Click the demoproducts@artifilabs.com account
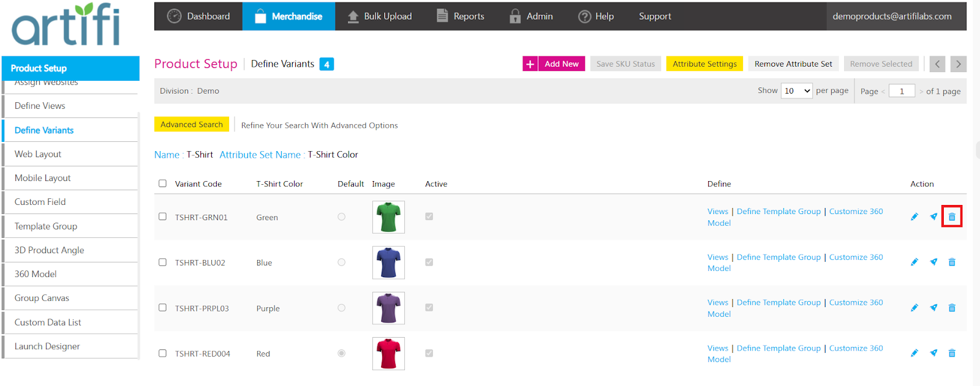The height and width of the screenshot is (386, 980). pos(892,16)
